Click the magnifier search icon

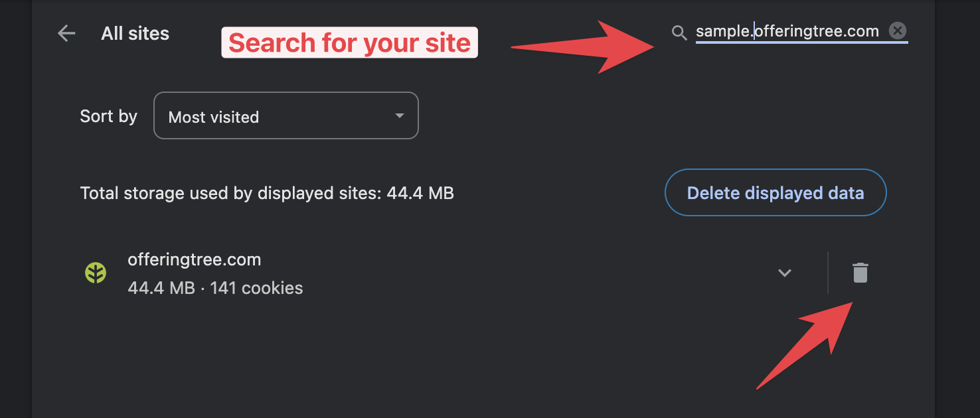pyautogui.click(x=679, y=33)
